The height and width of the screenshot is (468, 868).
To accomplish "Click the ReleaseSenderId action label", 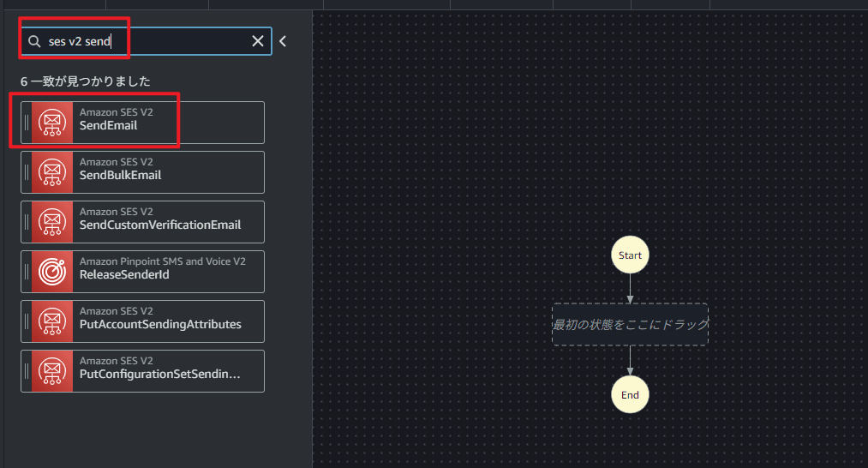I will point(124,274).
